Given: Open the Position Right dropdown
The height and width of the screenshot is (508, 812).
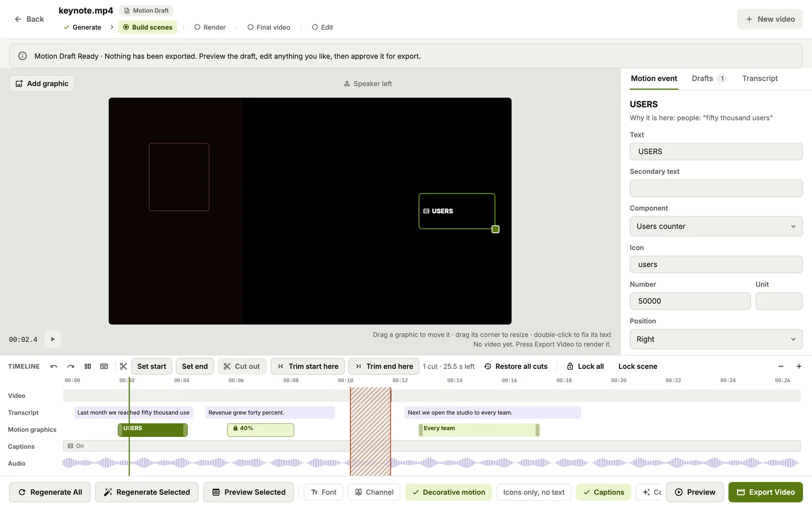Looking at the screenshot, I should 716,339.
